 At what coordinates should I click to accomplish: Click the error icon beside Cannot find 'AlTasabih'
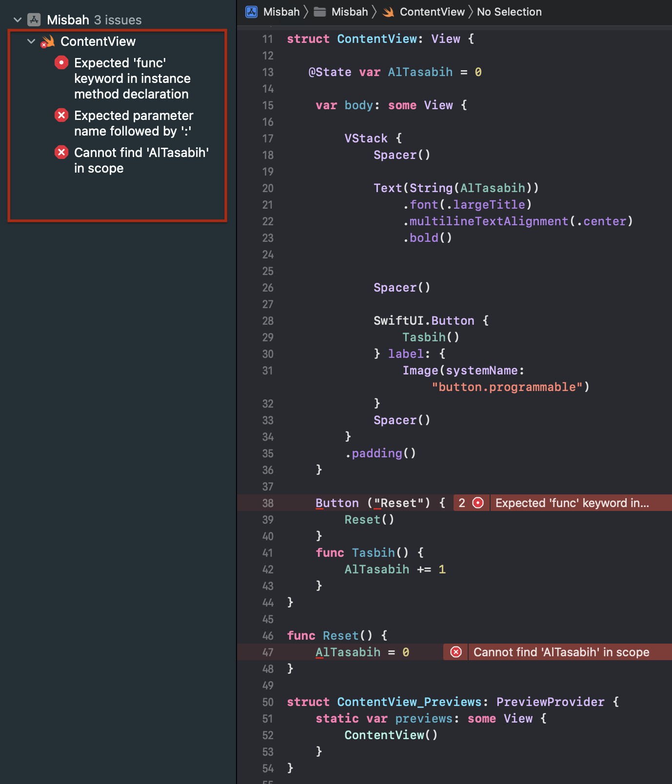[61, 152]
